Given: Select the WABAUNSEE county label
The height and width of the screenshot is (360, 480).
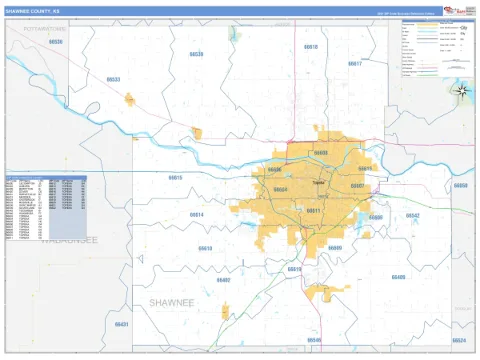Looking at the screenshot, I should [x=70, y=240].
